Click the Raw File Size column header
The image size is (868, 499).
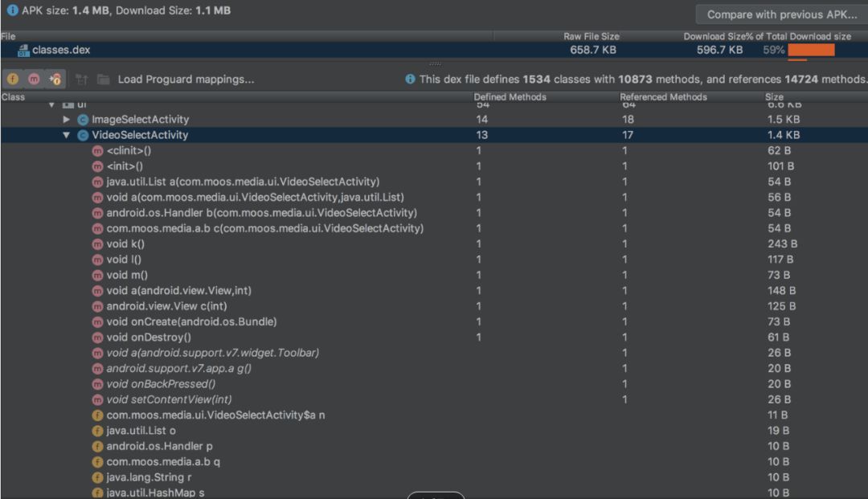tap(592, 36)
